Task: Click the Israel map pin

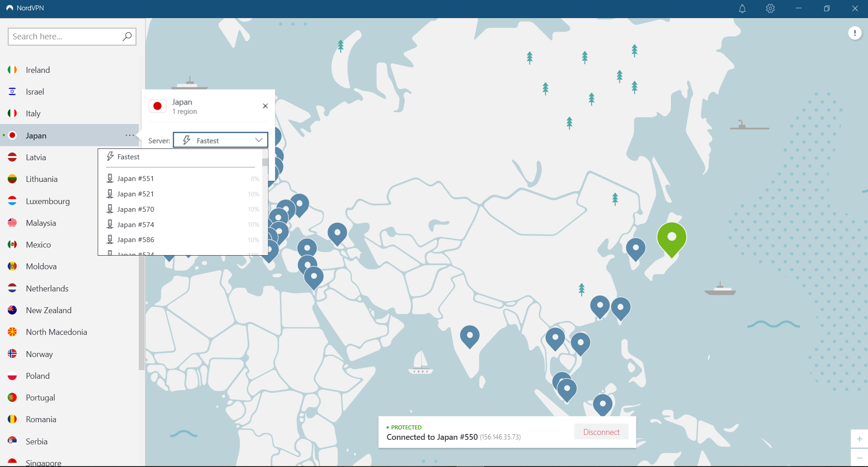Action: coord(314,278)
